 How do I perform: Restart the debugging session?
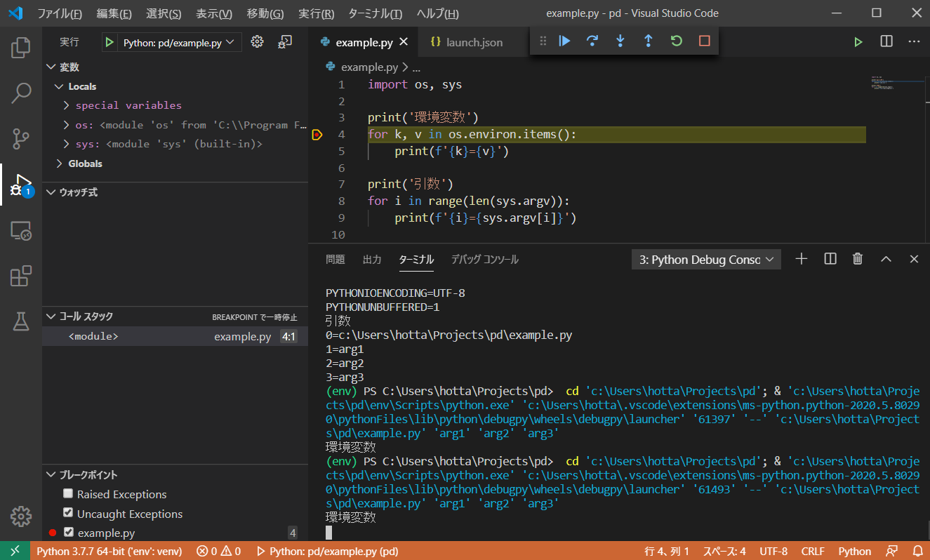tap(677, 41)
